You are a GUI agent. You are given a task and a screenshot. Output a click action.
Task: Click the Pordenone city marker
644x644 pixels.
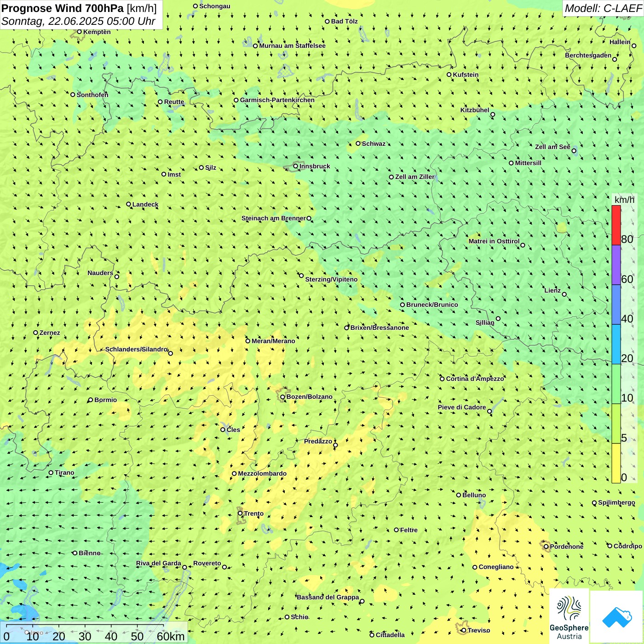[x=546, y=547]
